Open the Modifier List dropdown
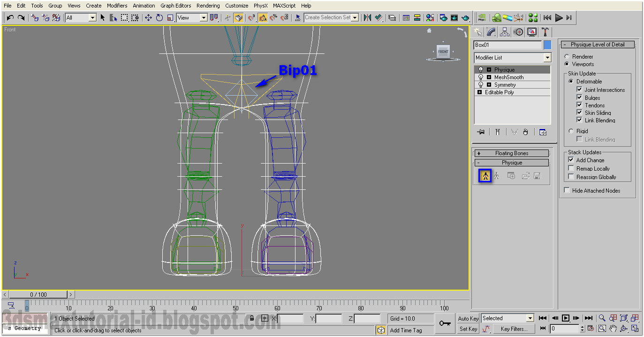The image size is (644, 337). coord(547,57)
